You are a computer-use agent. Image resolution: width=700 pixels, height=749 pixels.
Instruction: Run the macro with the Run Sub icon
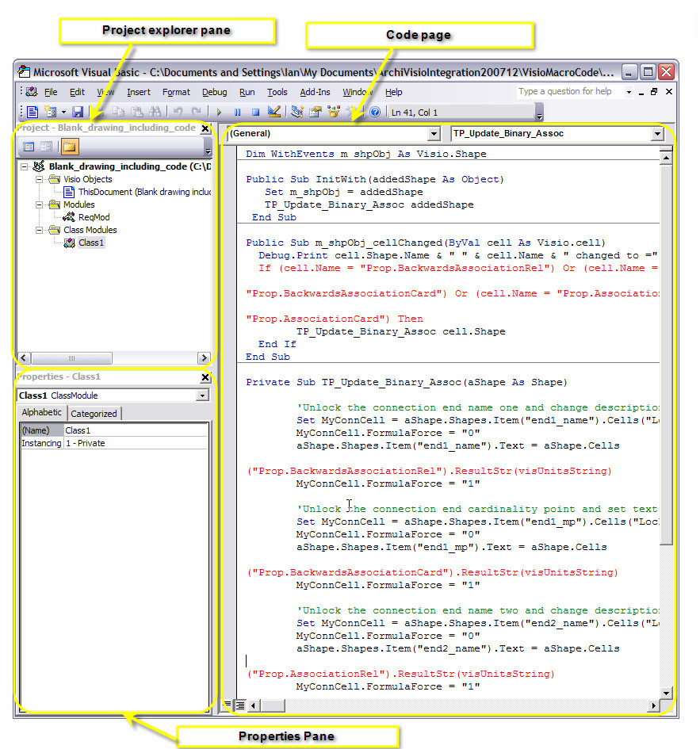tap(219, 111)
